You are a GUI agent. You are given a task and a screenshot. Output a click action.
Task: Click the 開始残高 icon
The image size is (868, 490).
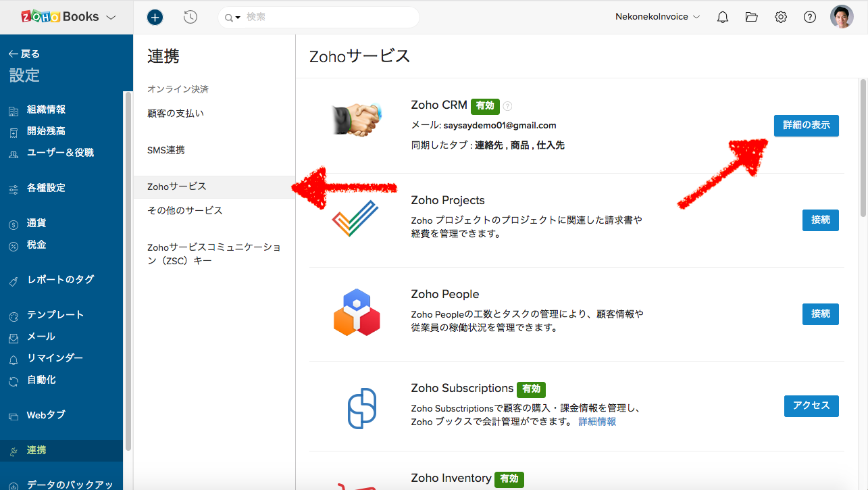14,132
